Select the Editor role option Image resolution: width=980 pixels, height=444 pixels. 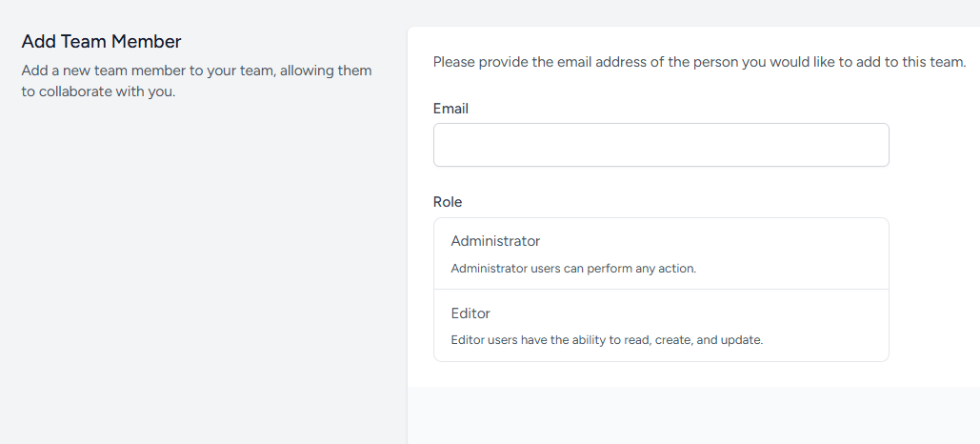click(x=661, y=326)
